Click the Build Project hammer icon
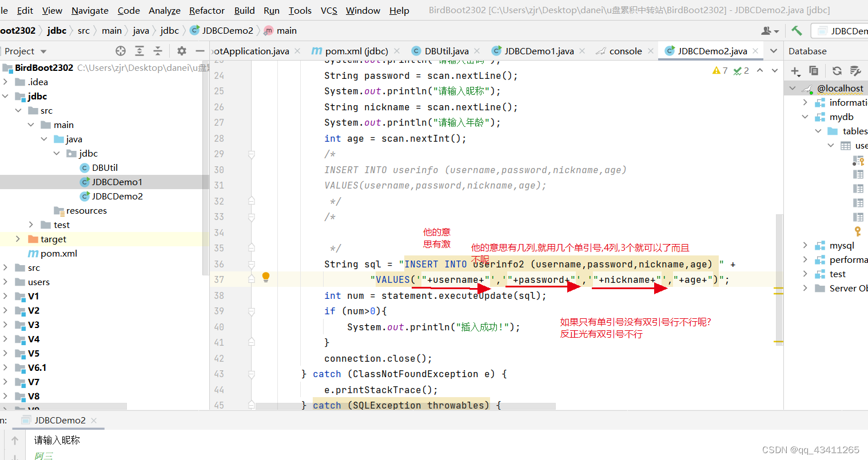This screenshot has width=868, height=460. 797,30
